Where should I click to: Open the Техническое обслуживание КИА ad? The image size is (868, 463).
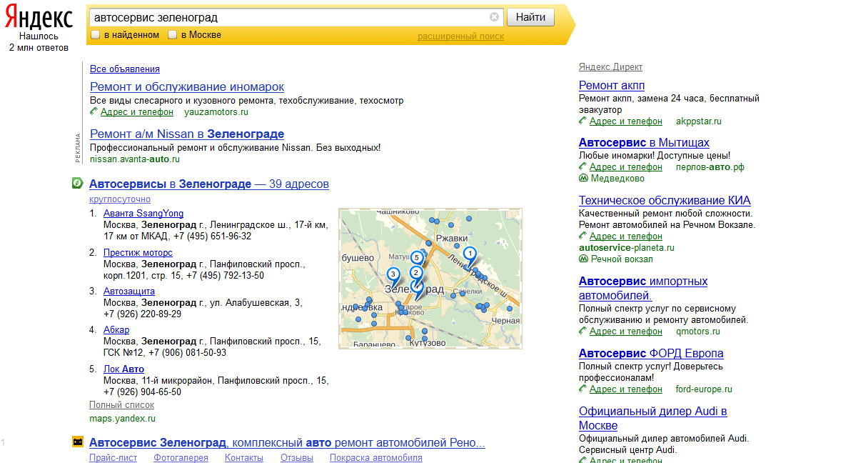(665, 201)
